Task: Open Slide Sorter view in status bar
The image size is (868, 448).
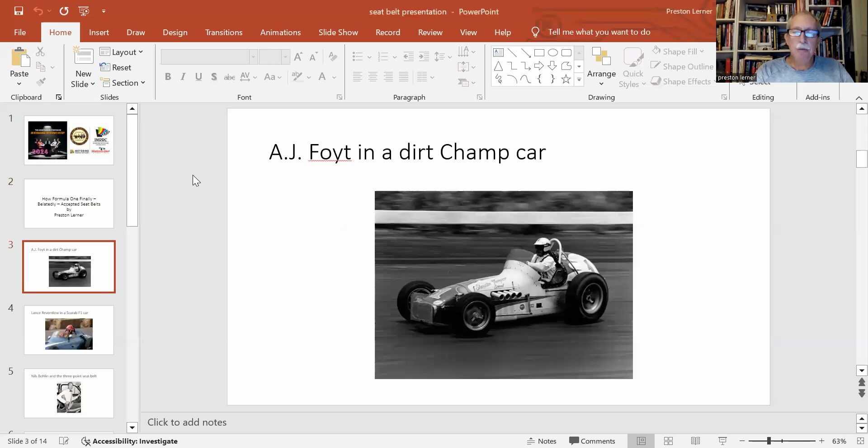Action: click(x=668, y=441)
